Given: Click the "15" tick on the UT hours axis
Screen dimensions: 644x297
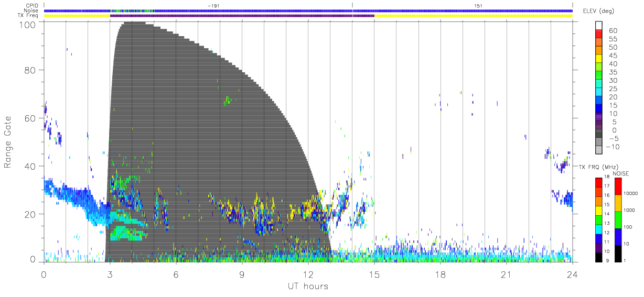Looking at the screenshot, I should pyautogui.click(x=374, y=275).
